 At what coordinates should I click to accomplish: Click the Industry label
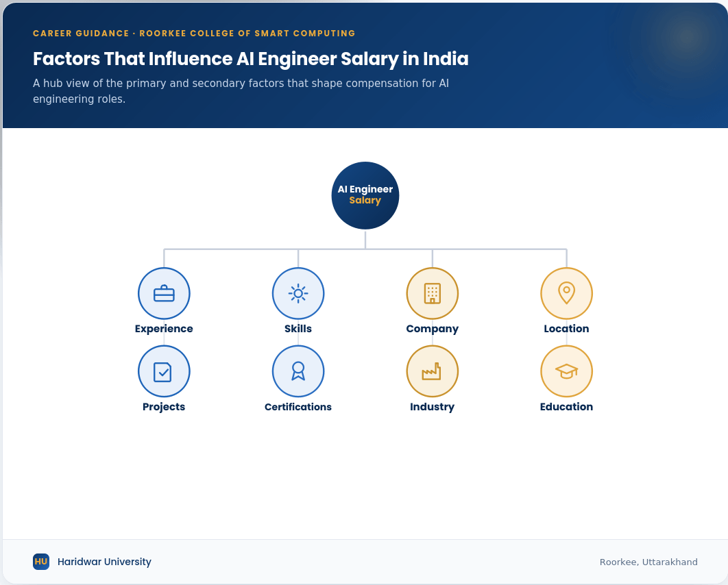(433, 407)
